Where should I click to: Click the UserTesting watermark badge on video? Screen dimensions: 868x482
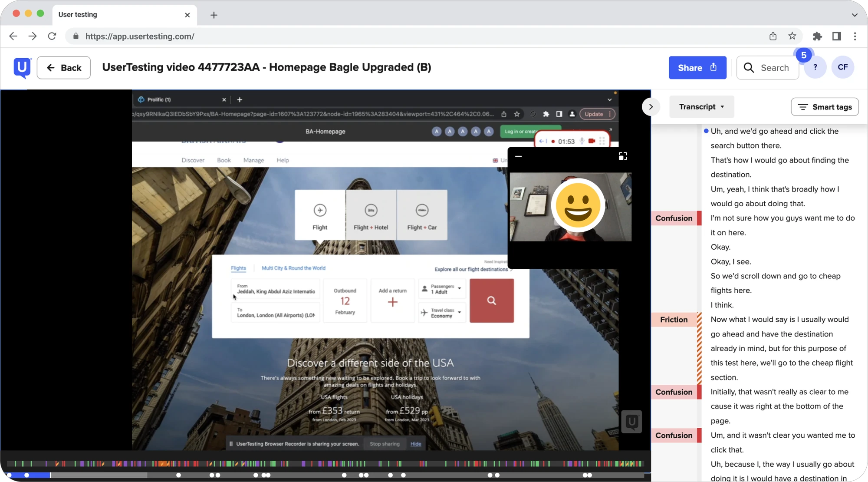(x=631, y=422)
